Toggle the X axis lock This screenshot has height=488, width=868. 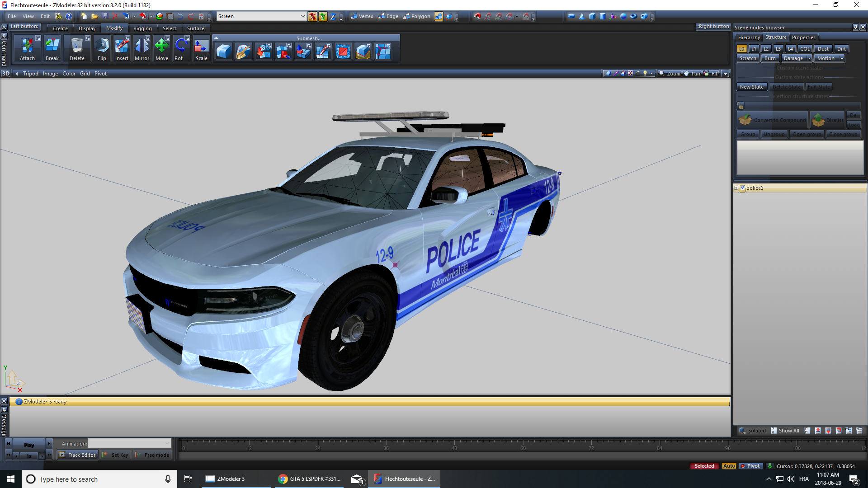[312, 17]
